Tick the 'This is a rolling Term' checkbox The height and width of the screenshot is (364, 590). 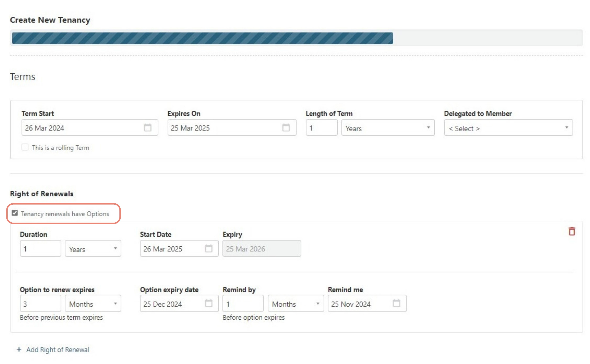(25, 147)
